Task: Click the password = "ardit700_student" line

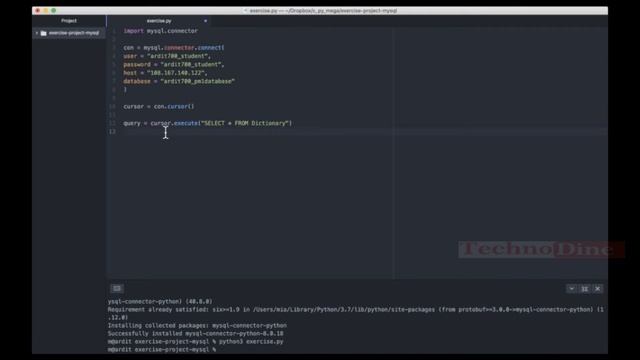Action: [174, 64]
